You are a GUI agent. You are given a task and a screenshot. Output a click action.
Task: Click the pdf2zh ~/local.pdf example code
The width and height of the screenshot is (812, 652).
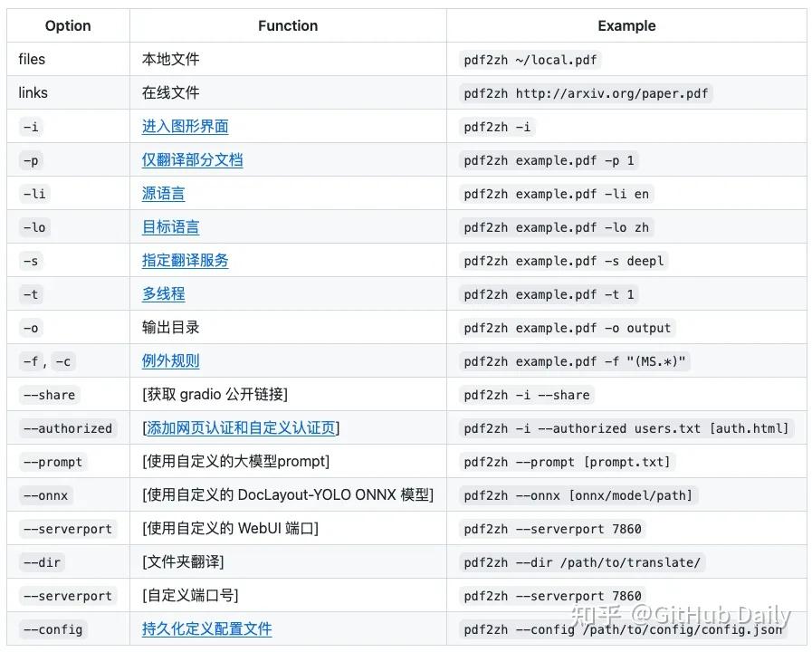530,60
